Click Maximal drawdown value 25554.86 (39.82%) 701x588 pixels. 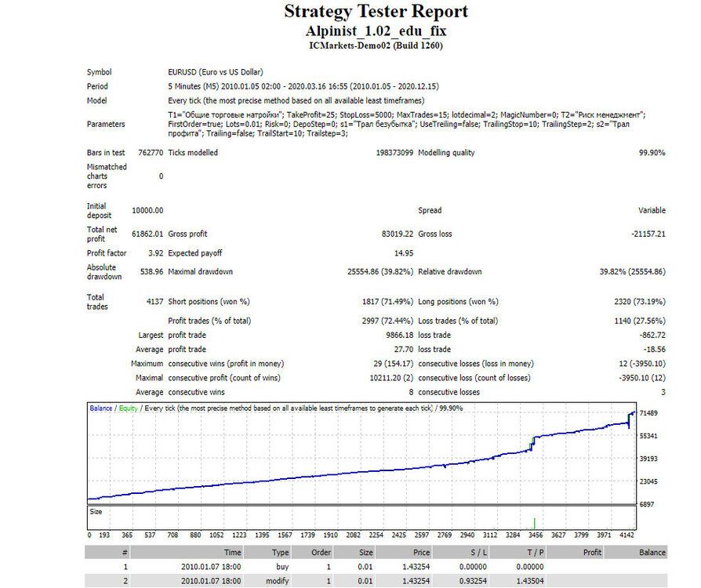[380, 272]
